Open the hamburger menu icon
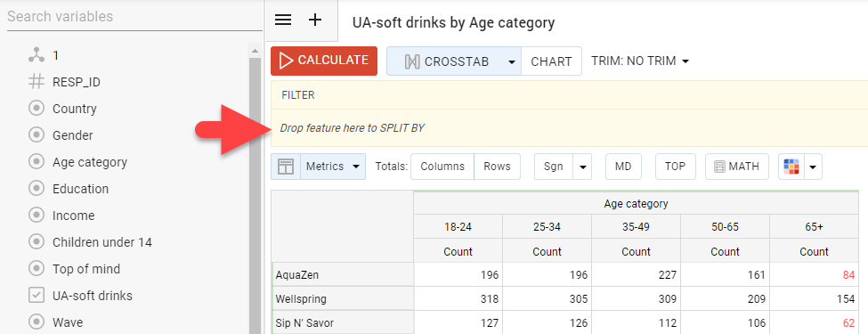The height and width of the screenshot is (334, 868). coord(283,20)
